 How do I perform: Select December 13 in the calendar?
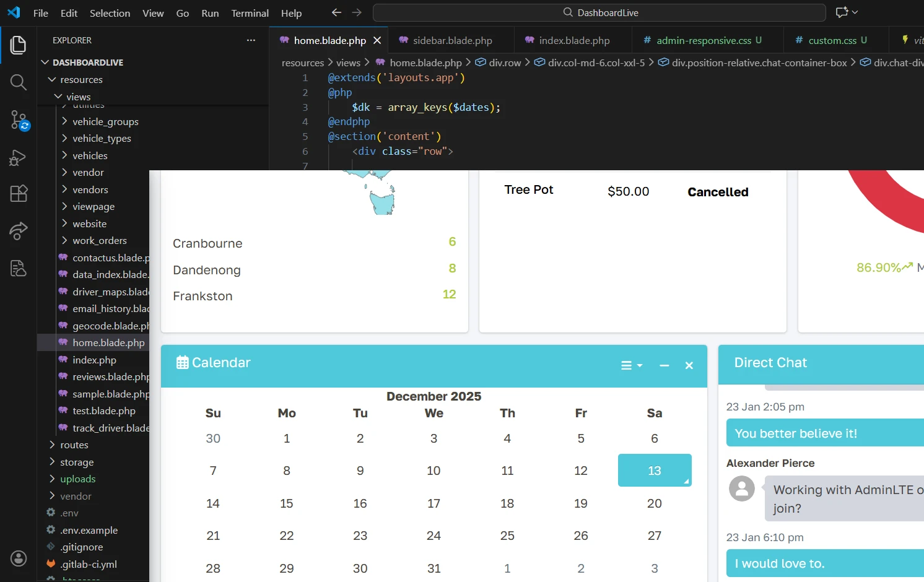(x=654, y=471)
